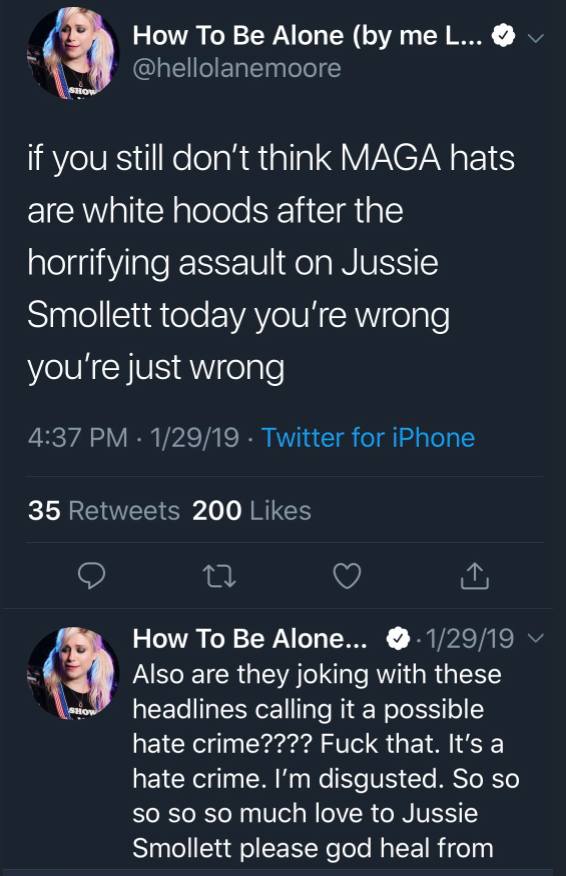
Task: Click verified badge on reply tweet
Action: pyautogui.click(x=398, y=639)
